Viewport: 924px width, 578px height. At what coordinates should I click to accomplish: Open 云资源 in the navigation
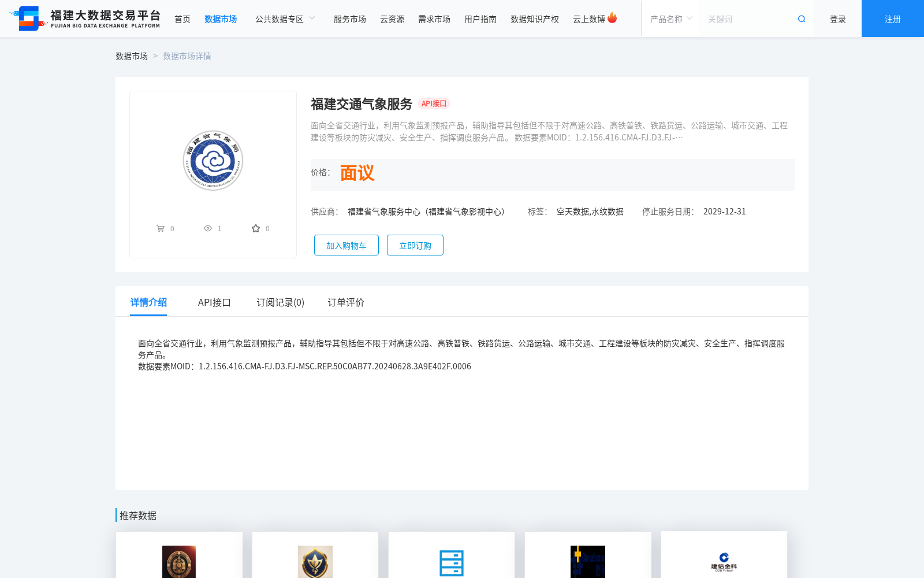click(x=392, y=19)
